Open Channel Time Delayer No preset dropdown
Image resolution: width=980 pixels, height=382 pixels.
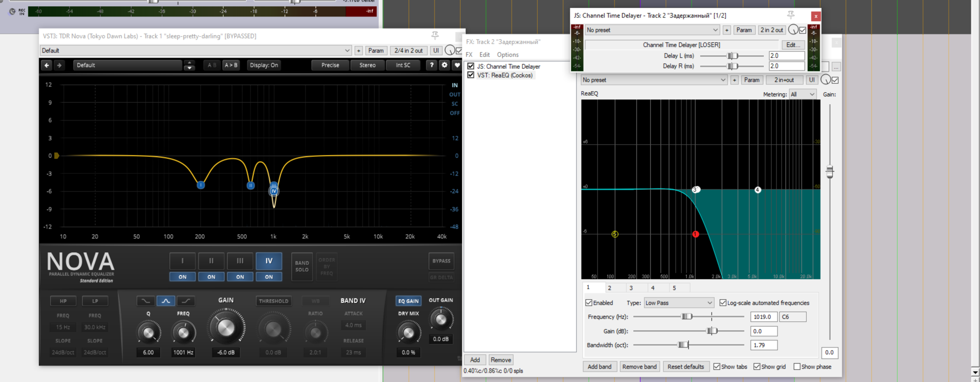pos(652,30)
